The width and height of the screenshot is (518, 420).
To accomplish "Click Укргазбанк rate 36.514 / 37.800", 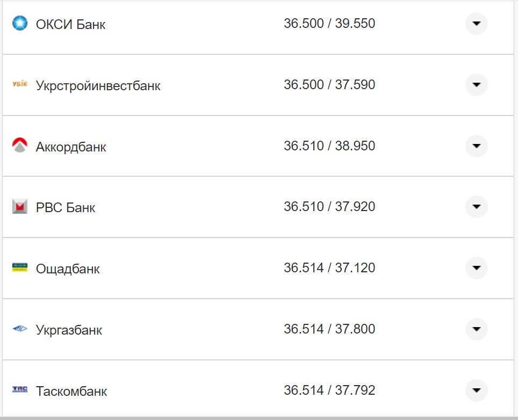I will (x=329, y=329).
